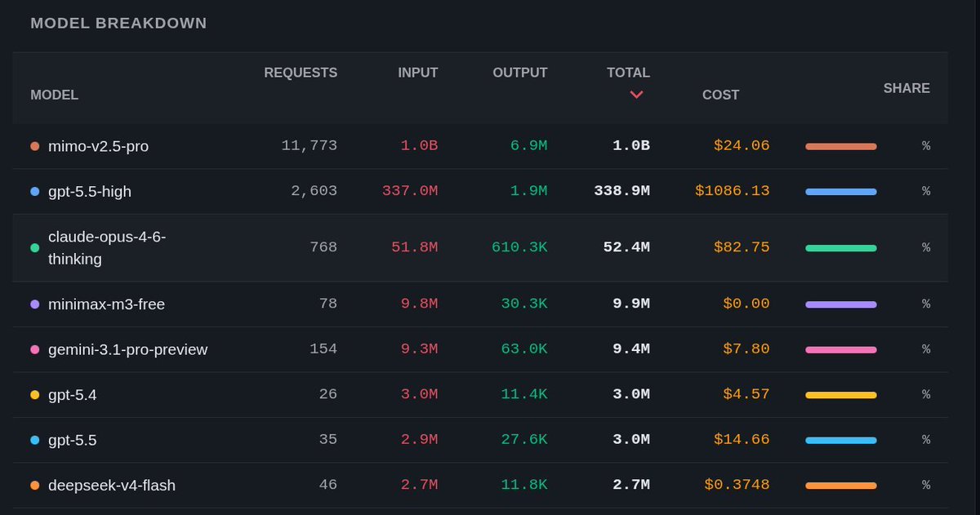The width and height of the screenshot is (980, 515).
Task: Click the $14.66 cost value
Action: pyautogui.click(x=742, y=440)
